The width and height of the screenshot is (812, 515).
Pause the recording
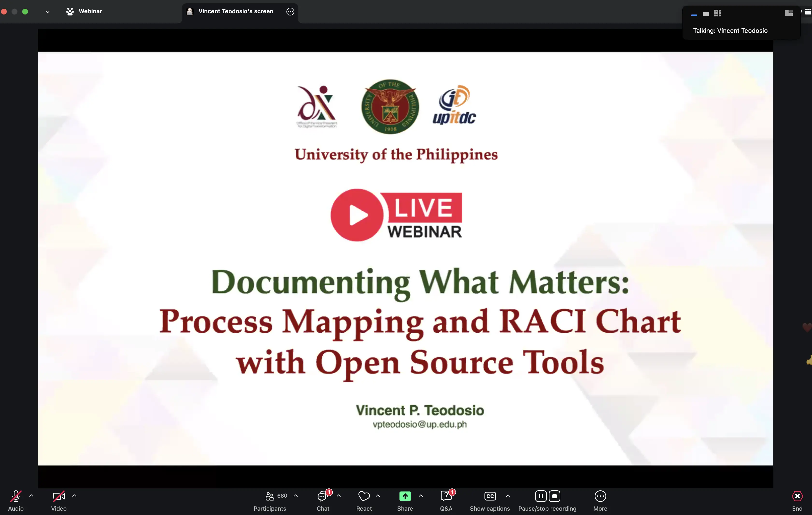coord(541,496)
